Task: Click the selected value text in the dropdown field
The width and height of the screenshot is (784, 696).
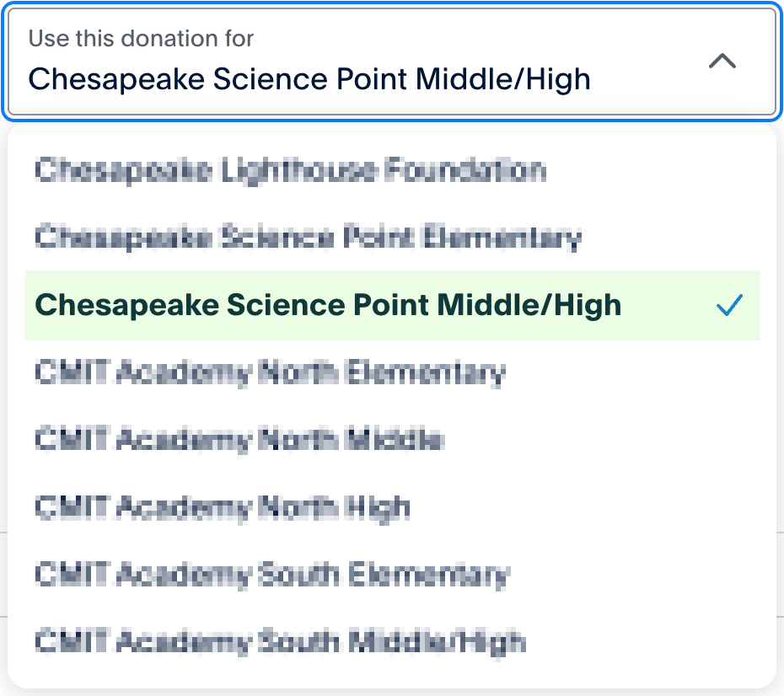Action: 309,78
